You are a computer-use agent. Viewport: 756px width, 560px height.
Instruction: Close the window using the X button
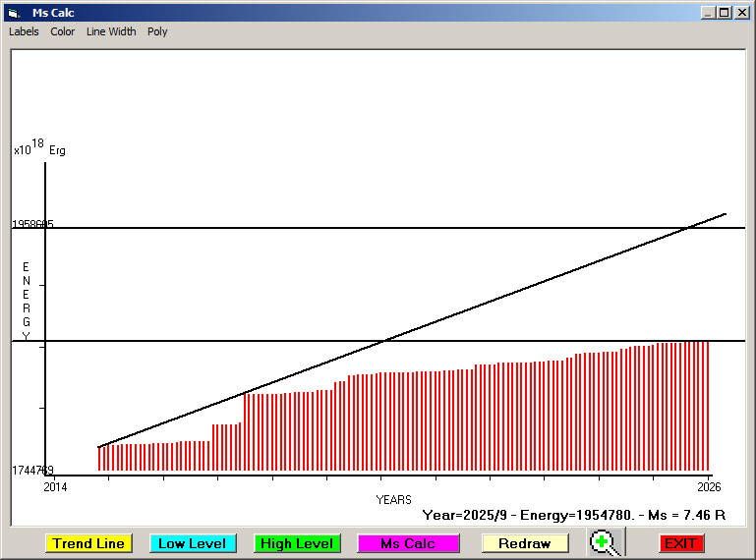[x=740, y=13]
